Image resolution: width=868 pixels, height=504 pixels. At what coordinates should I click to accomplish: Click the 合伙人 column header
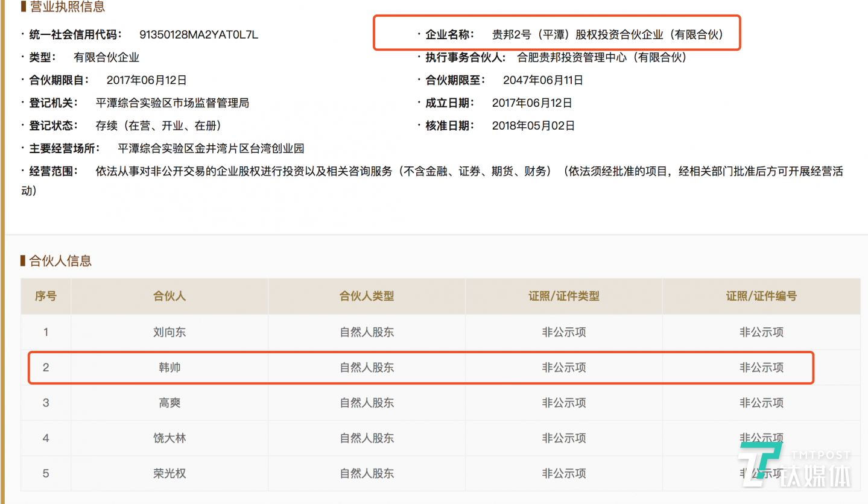coord(169,296)
